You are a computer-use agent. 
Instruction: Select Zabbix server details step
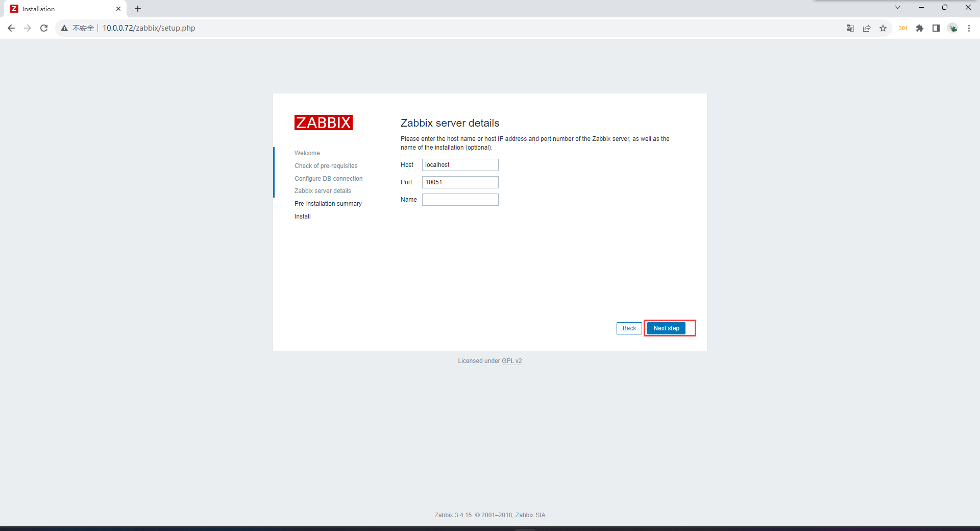[323, 191]
